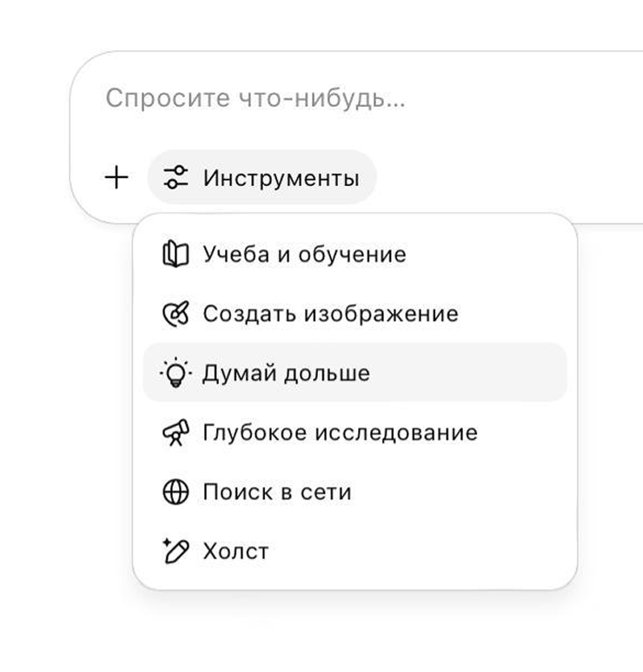Click the sparkle pencil icon for Холст

(176, 550)
